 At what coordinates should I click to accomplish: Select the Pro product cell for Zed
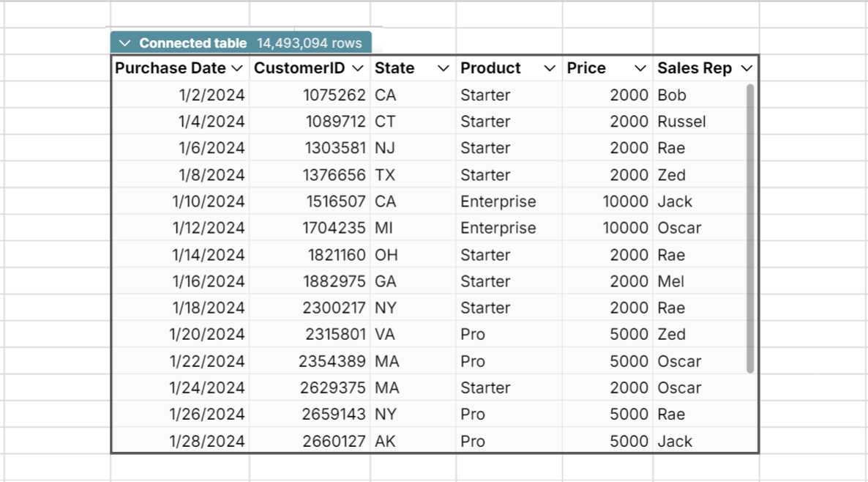click(472, 334)
